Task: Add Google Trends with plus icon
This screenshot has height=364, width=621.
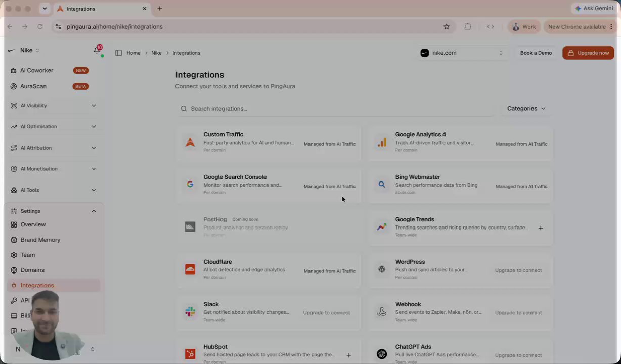Action: click(x=541, y=228)
